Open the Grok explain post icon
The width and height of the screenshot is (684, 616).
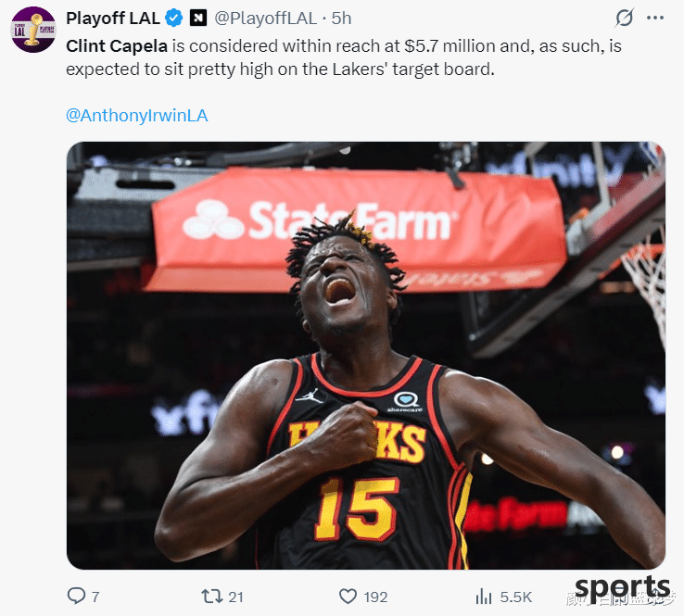coord(624,18)
